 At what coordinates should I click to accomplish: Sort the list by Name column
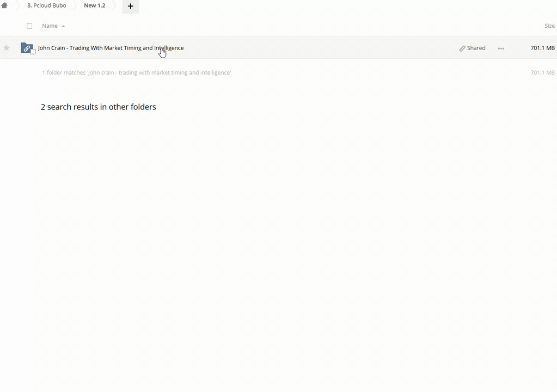50,26
